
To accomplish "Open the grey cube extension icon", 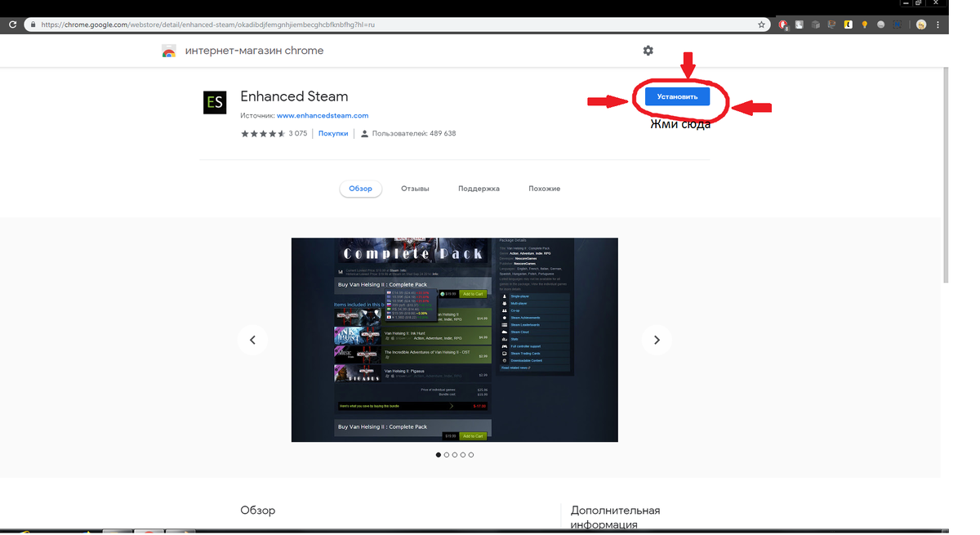I will click(x=816, y=25).
